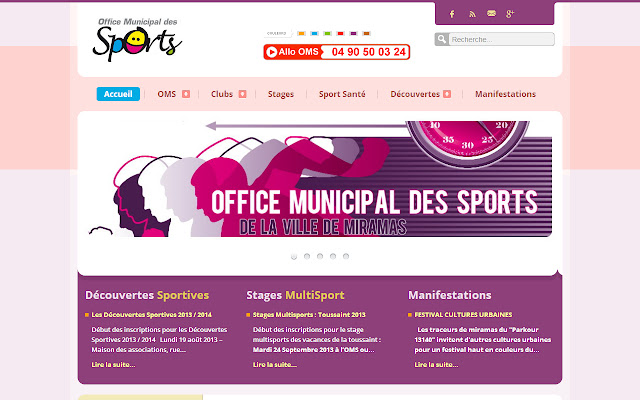Open the RSS feed icon
This screenshot has width=640, height=400.
(x=472, y=14)
